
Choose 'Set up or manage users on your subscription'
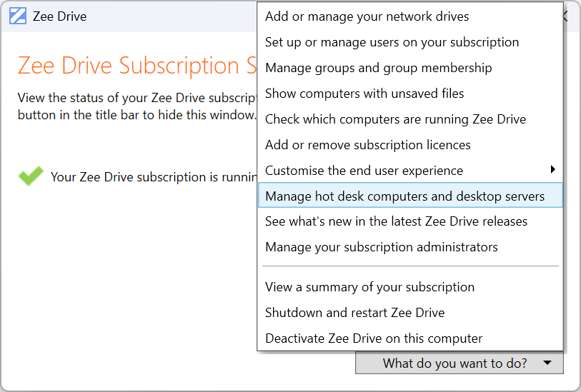coord(392,42)
